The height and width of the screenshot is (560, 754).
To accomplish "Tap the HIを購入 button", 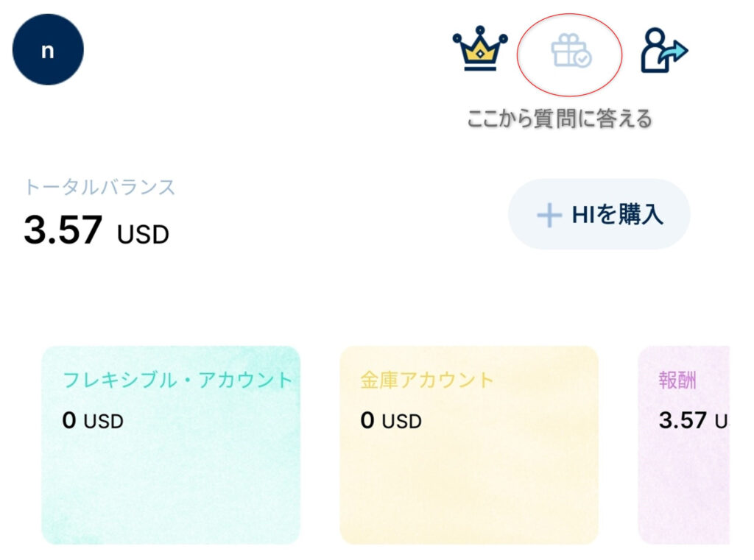I will pos(599,214).
